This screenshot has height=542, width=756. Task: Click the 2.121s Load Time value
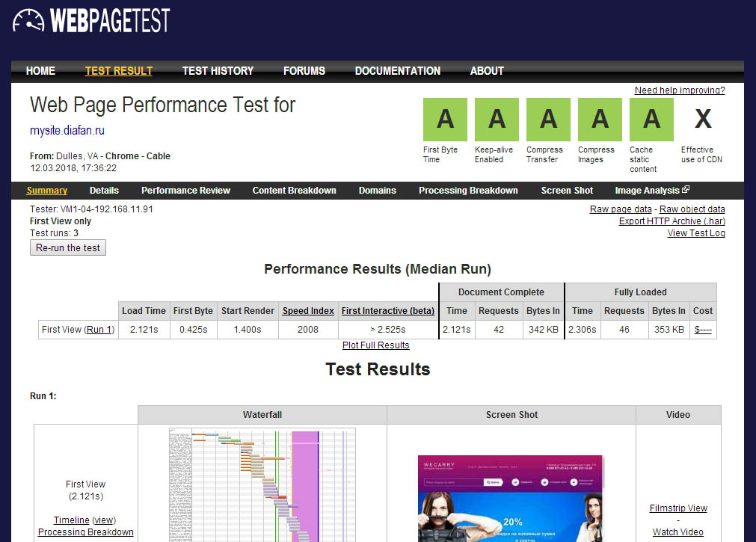click(x=144, y=330)
